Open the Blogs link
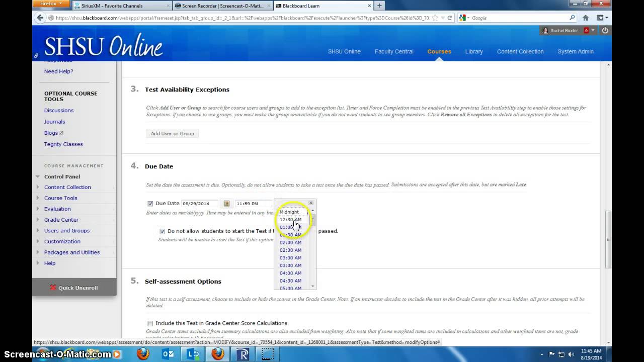The image size is (644, 362). [51, 133]
